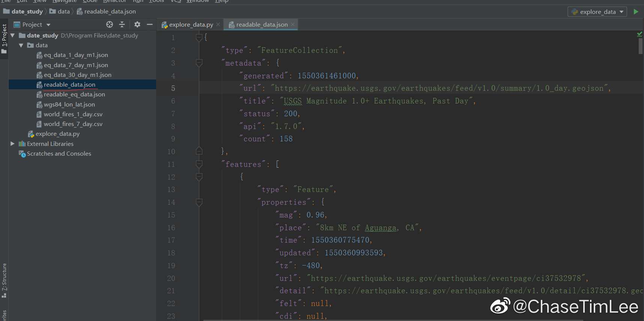Select eq_data_7_day_m1.json file
This screenshot has height=321, width=644.
click(76, 65)
